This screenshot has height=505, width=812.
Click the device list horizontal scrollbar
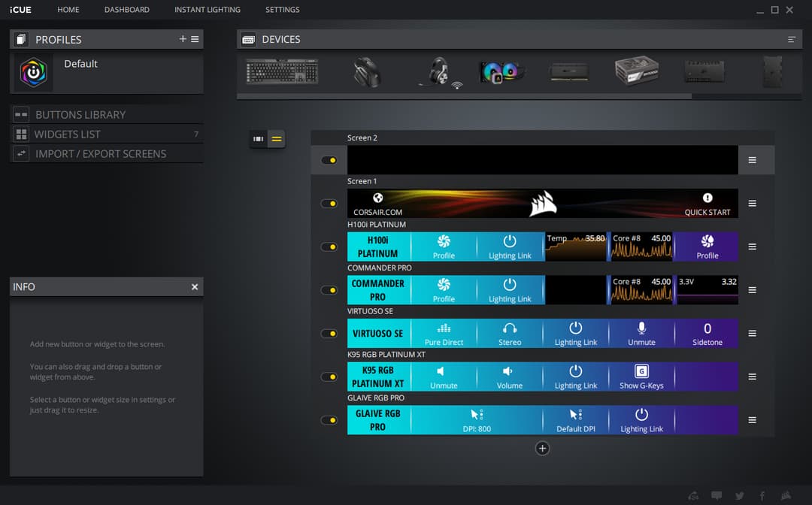point(464,96)
